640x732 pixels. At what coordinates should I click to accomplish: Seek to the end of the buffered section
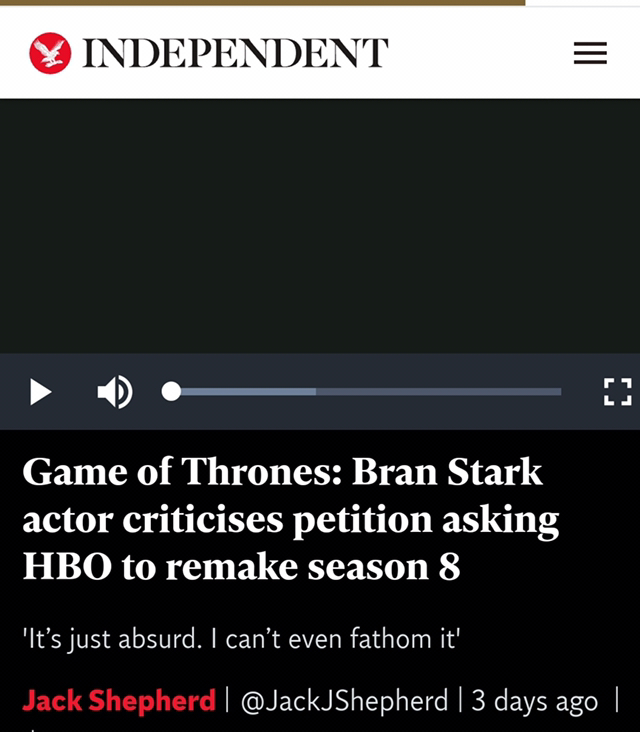tap(315, 392)
